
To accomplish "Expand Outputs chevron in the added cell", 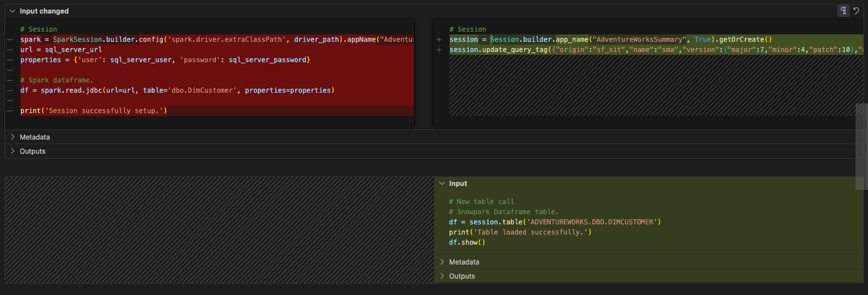I will pyautogui.click(x=442, y=276).
